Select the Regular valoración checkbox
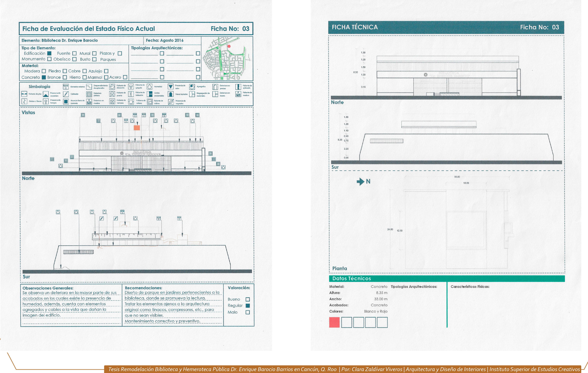The width and height of the screenshot is (588, 373). click(248, 306)
